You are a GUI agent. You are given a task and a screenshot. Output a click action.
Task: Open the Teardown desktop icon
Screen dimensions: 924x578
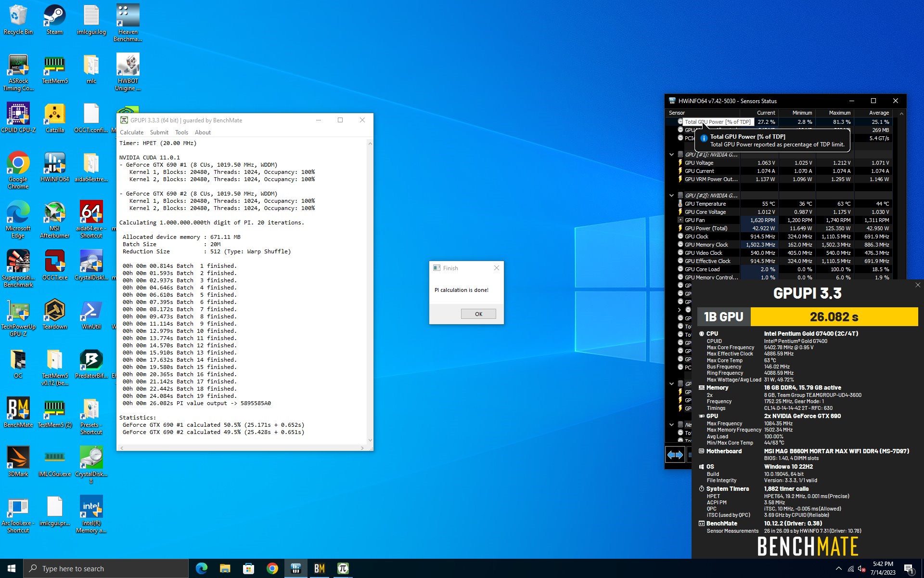54,314
